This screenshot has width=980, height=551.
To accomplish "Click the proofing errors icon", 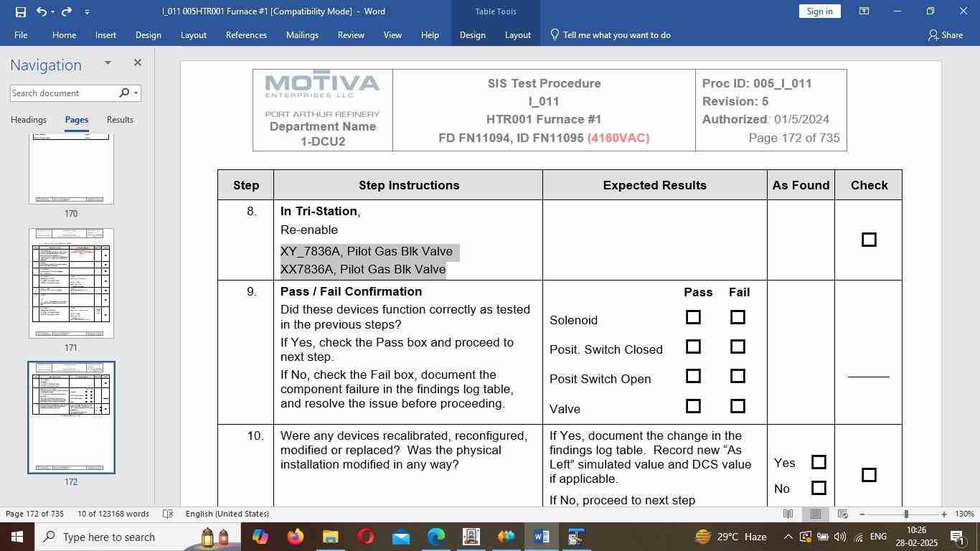I will (168, 514).
